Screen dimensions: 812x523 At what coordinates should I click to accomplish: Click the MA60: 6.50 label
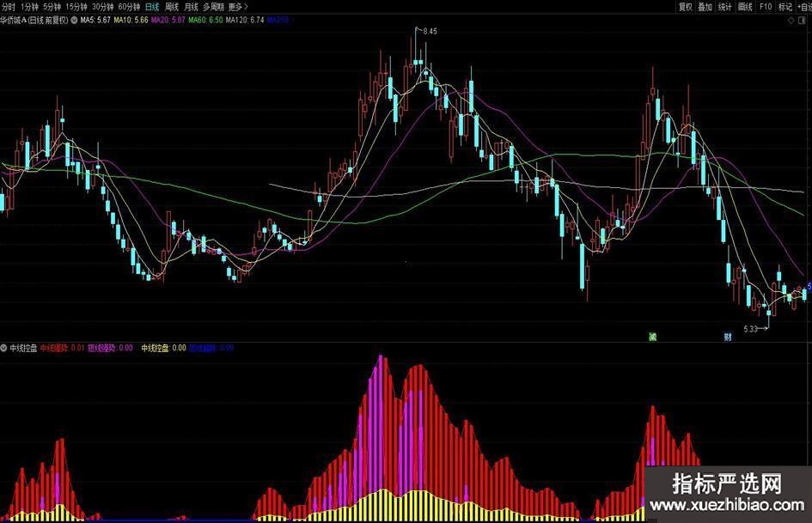coord(205,21)
